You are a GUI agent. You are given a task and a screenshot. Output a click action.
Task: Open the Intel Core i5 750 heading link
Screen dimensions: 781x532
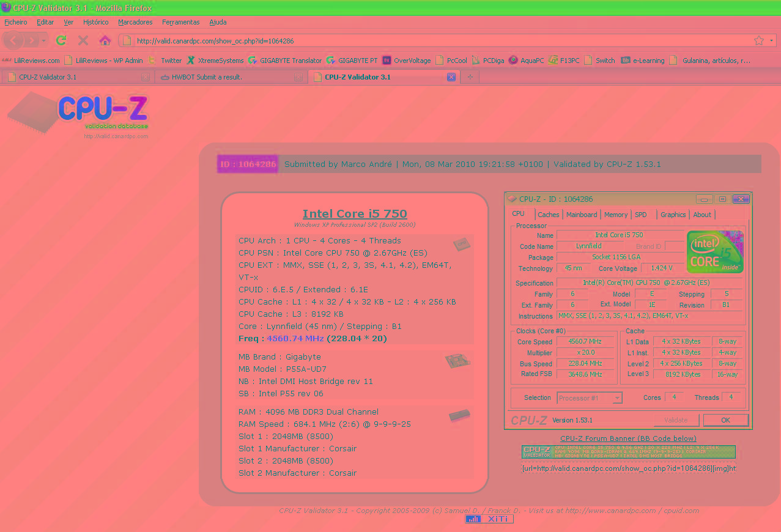(x=355, y=213)
